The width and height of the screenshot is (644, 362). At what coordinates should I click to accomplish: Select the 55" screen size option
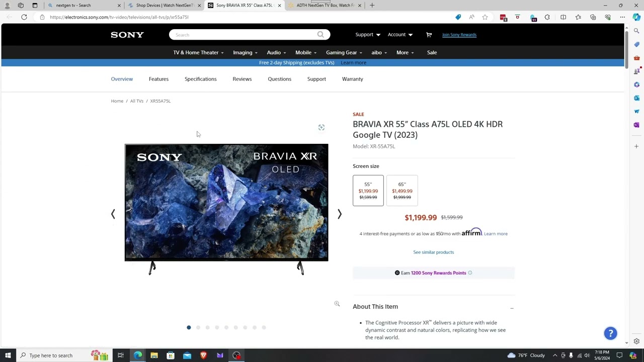pos(368,191)
